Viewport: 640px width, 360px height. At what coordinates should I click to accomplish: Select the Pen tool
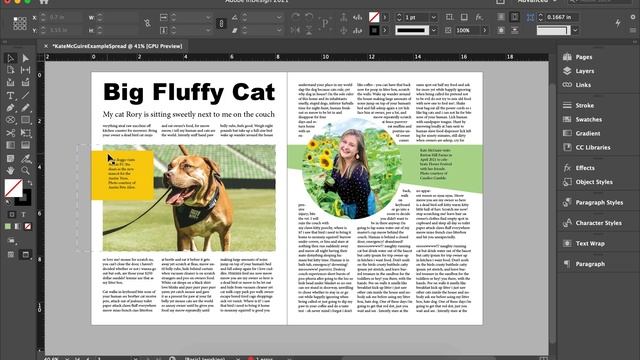(x=11, y=108)
